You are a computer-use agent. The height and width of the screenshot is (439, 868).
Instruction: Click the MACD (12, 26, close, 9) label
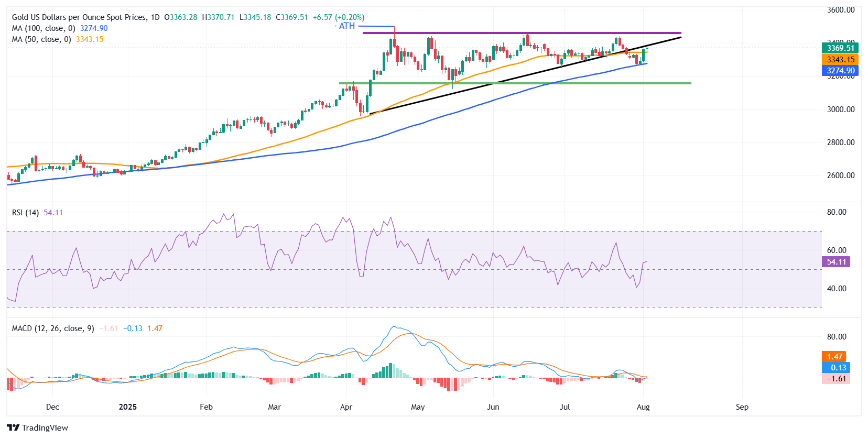tap(53, 328)
